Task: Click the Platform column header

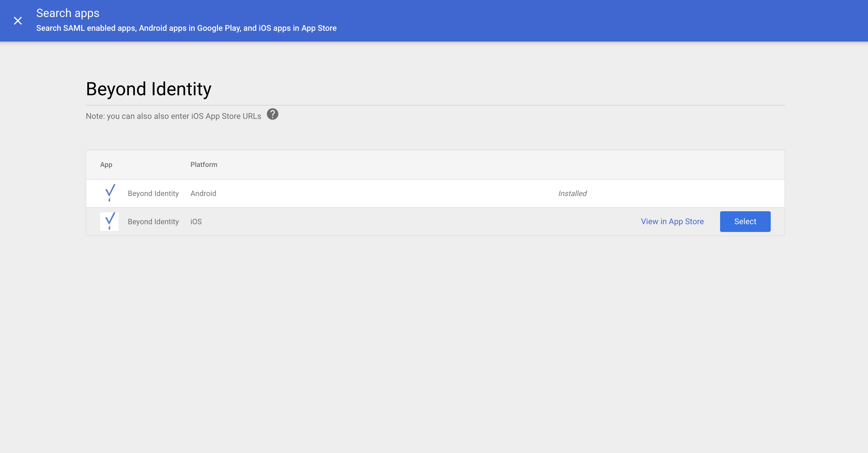Action: coord(203,165)
